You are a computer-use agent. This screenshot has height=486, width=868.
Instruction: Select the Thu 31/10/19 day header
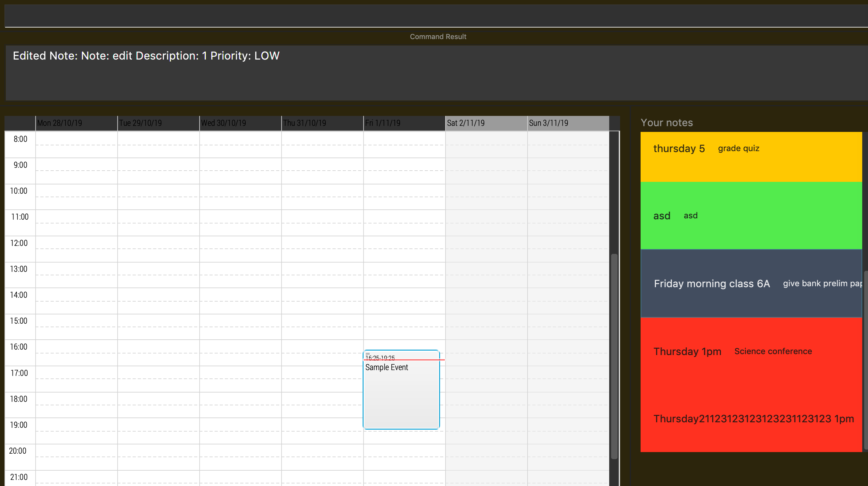[x=322, y=123]
